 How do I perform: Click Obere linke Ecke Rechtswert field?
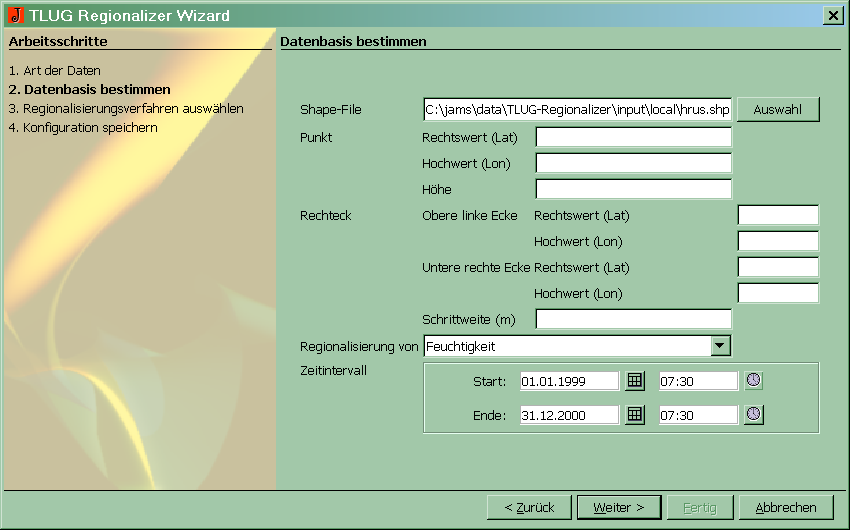click(x=778, y=215)
